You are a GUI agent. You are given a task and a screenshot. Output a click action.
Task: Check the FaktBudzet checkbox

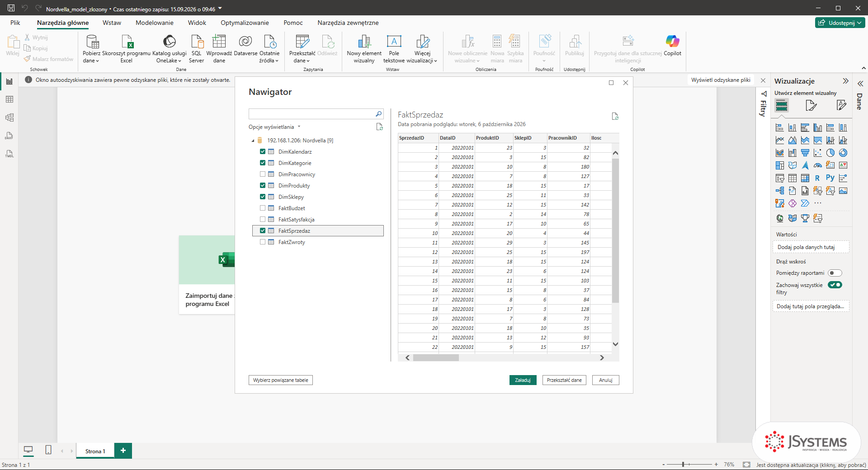[x=263, y=208]
